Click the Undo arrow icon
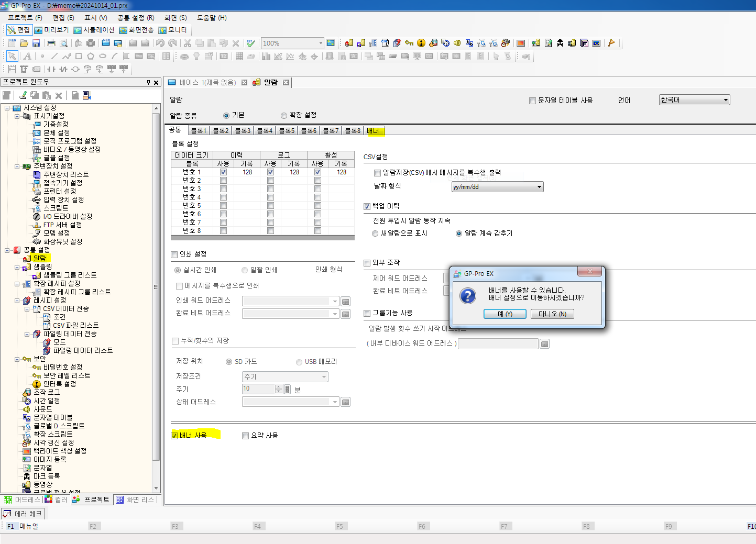This screenshot has height=544, width=756. pos(160,43)
